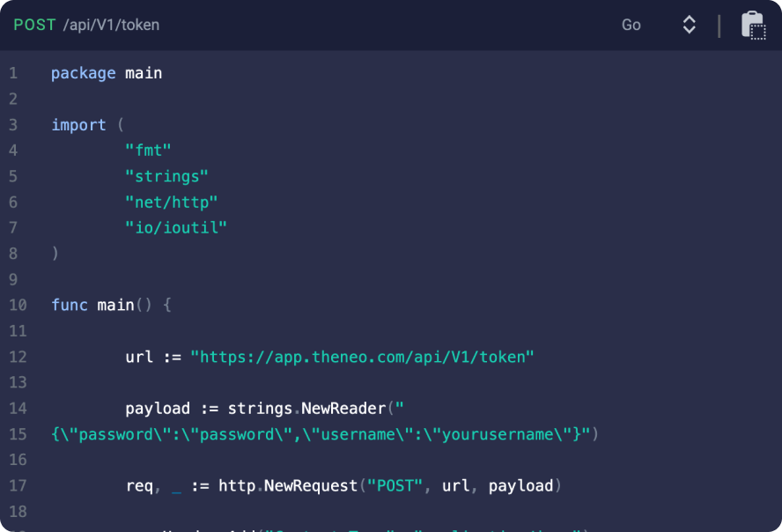Open the Go language dropdown
The image size is (782, 532).
[x=631, y=25]
